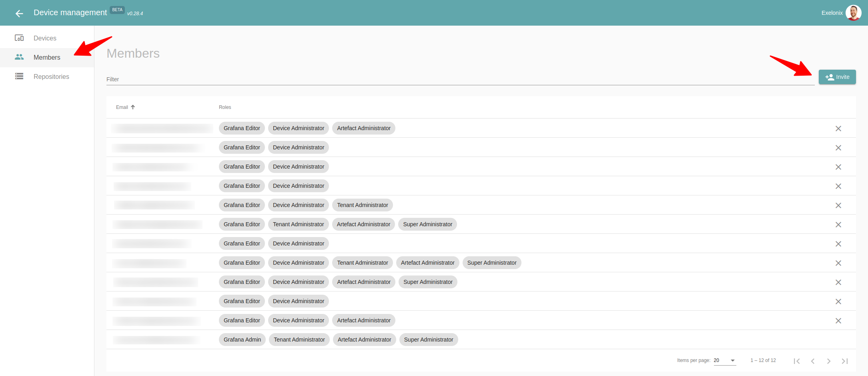
Task: Remove the member having five roles
Action: [838, 263]
